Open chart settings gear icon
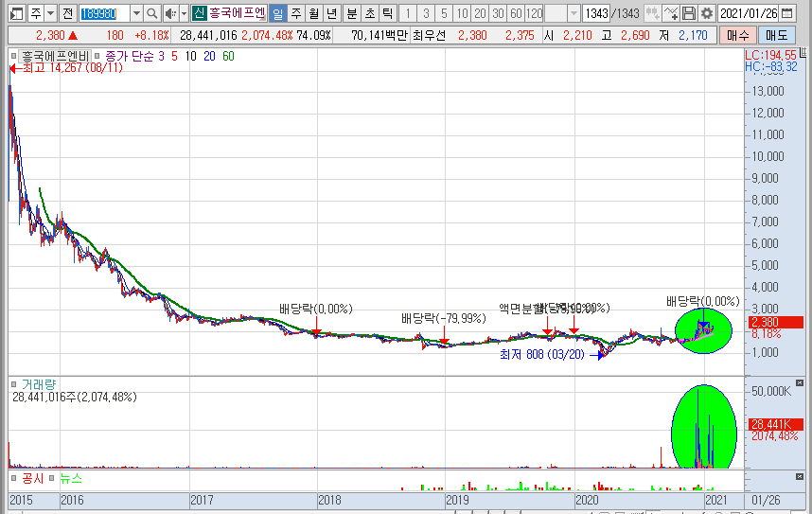812x514 pixels. [706, 13]
